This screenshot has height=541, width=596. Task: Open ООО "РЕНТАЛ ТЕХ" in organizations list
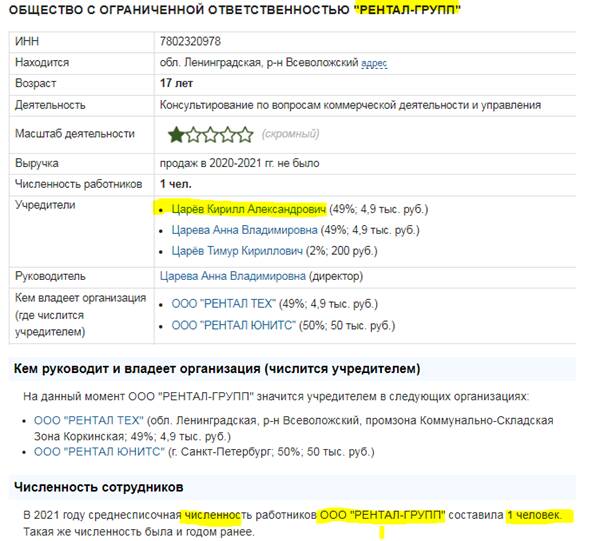tap(89, 420)
